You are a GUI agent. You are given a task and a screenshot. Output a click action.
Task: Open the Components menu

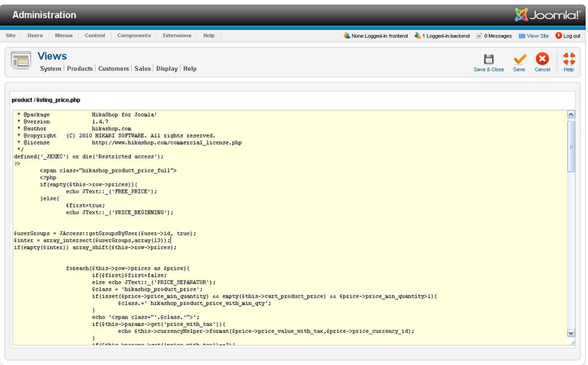coord(134,35)
